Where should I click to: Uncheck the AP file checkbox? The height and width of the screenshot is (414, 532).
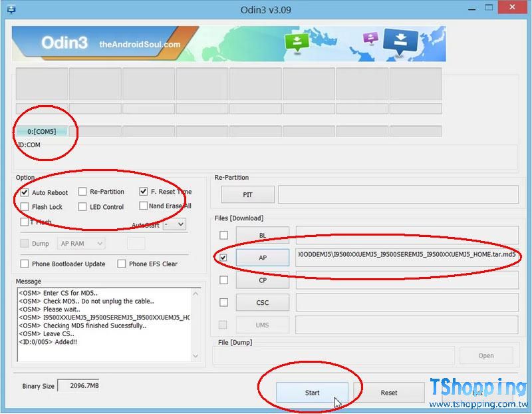click(x=223, y=258)
